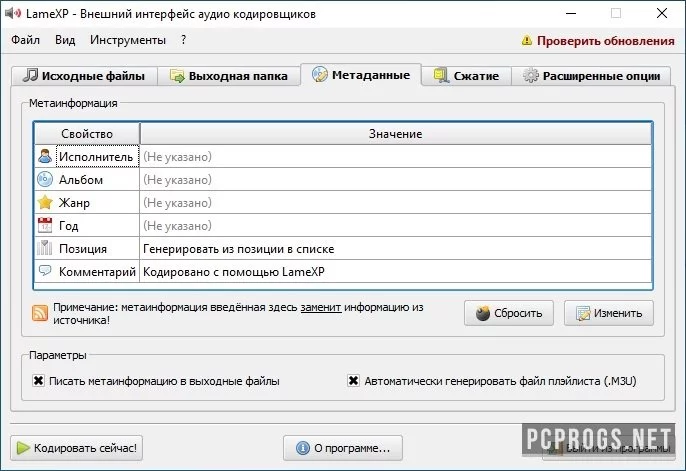Click the Жанр value (Не указано)
This screenshot has height=471, width=686.
396,202
